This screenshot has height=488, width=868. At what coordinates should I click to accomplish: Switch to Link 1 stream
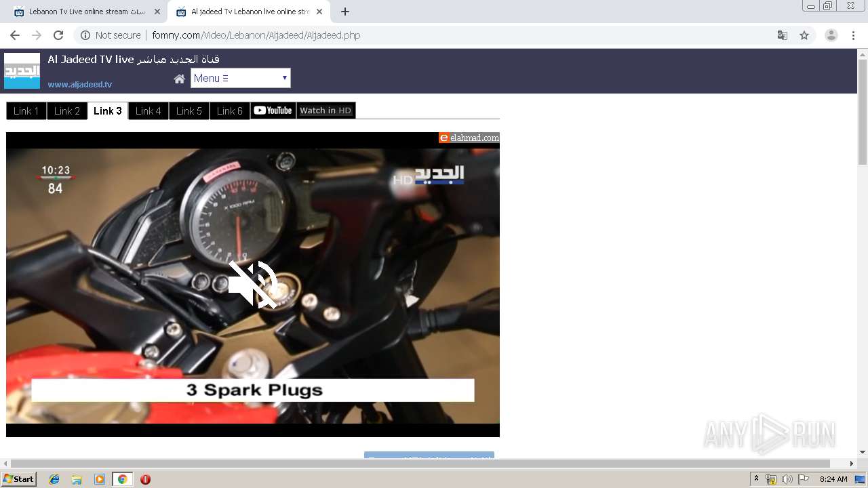[26, 110]
